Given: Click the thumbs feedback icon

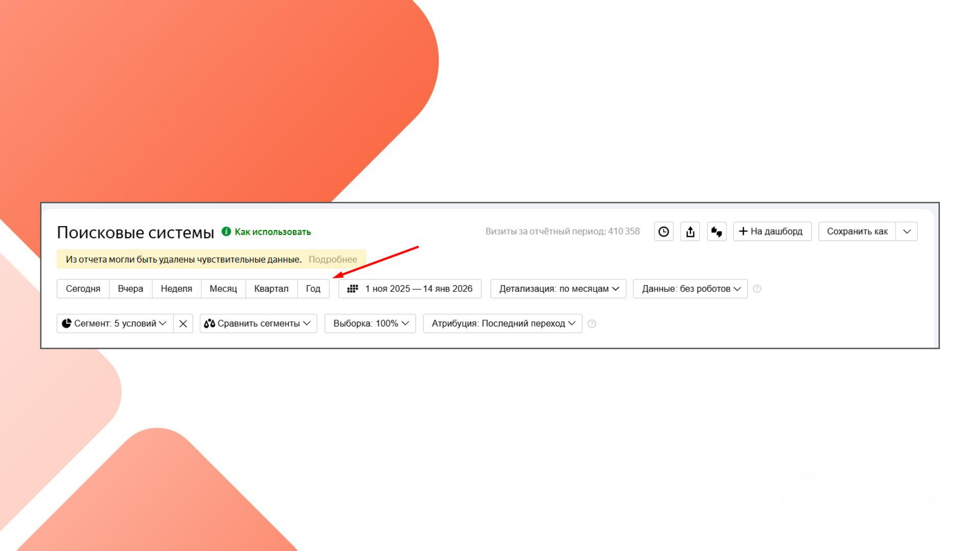Looking at the screenshot, I should point(716,231).
